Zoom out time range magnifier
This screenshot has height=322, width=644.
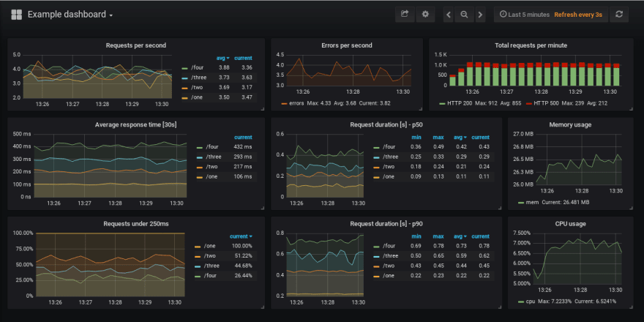click(x=464, y=15)
